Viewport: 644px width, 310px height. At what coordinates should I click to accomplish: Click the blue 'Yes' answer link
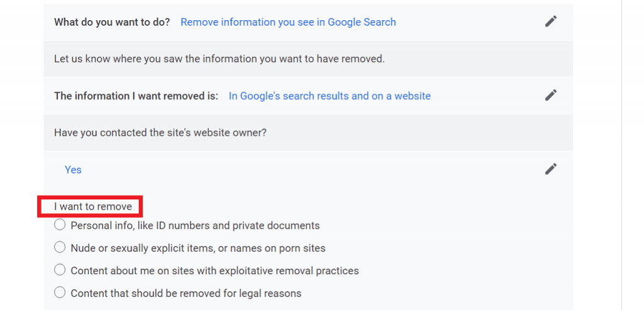[x=73, y=170]
